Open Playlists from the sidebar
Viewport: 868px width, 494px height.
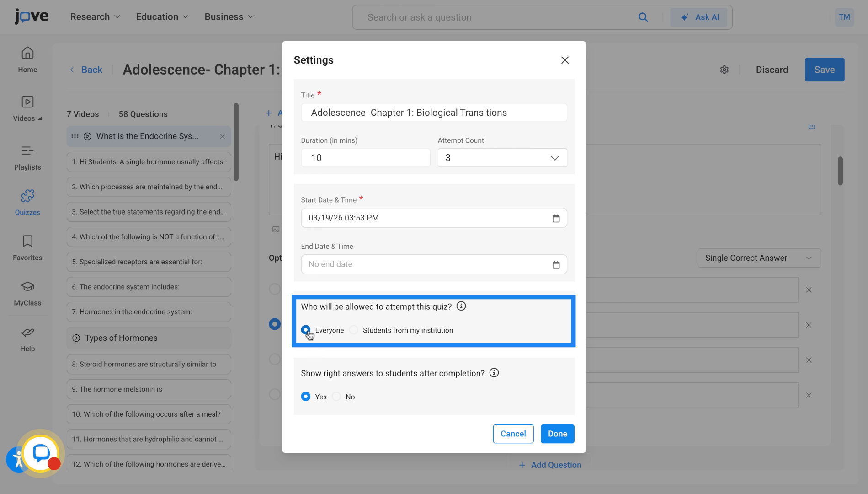click(x=27, y=157)
